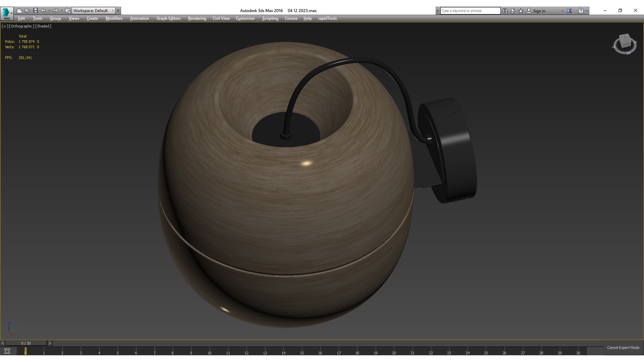Open the Modifiers menu
Viewport: 644px width, 362px height.
(x=114, y=18)
